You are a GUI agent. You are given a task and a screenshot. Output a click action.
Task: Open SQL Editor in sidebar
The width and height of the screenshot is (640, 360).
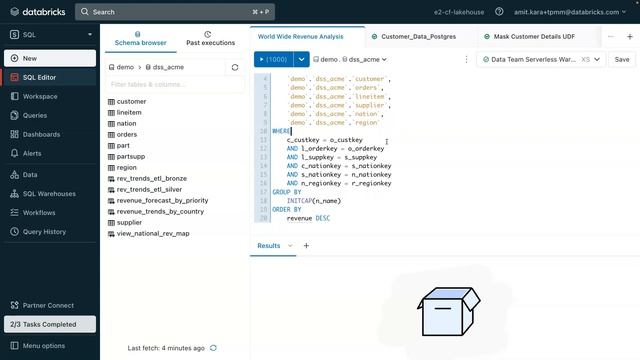[50, 77]
